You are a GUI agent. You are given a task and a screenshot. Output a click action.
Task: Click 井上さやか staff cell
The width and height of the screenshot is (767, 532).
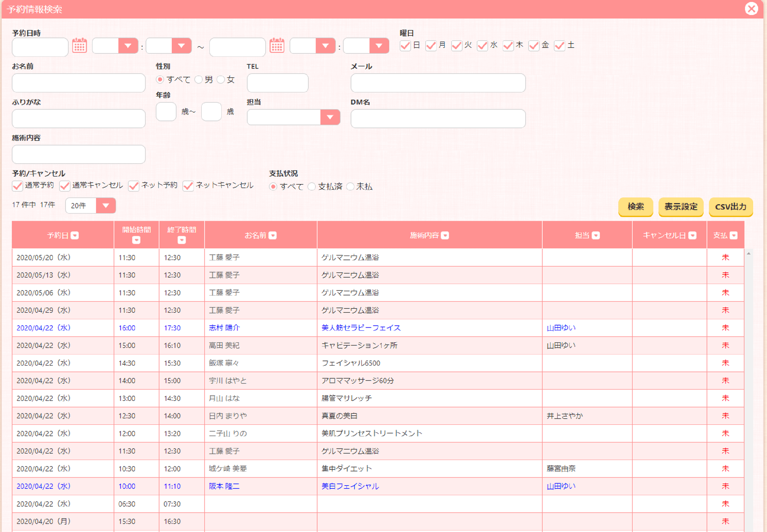pos(587,416)
